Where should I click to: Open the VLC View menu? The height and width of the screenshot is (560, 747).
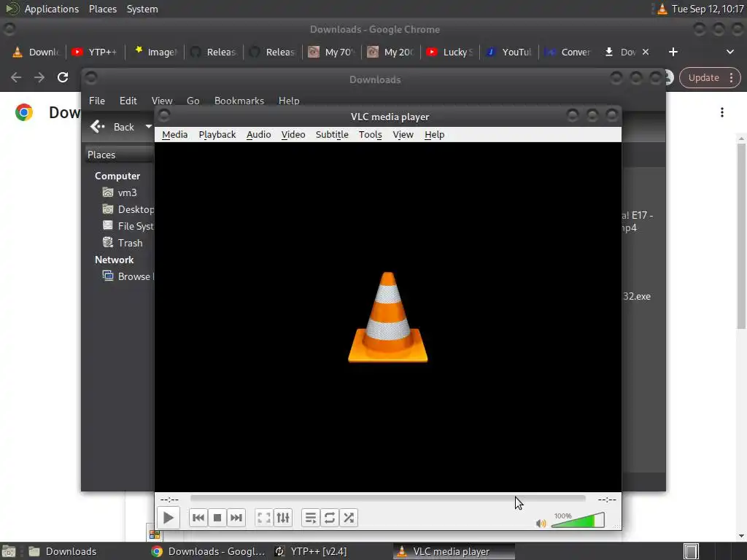click(403, 135)
